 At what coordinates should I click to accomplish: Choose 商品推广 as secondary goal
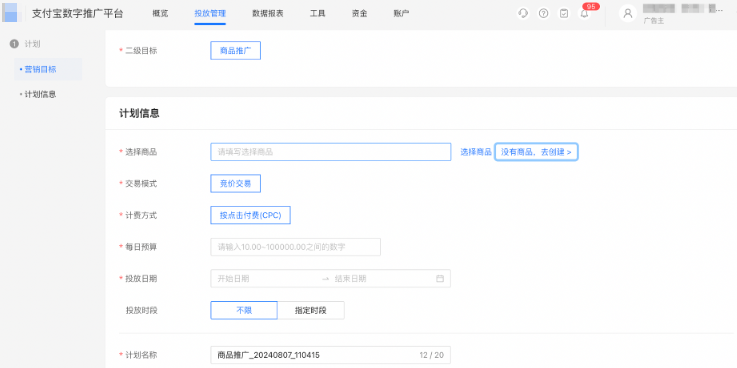click(235, 51)
